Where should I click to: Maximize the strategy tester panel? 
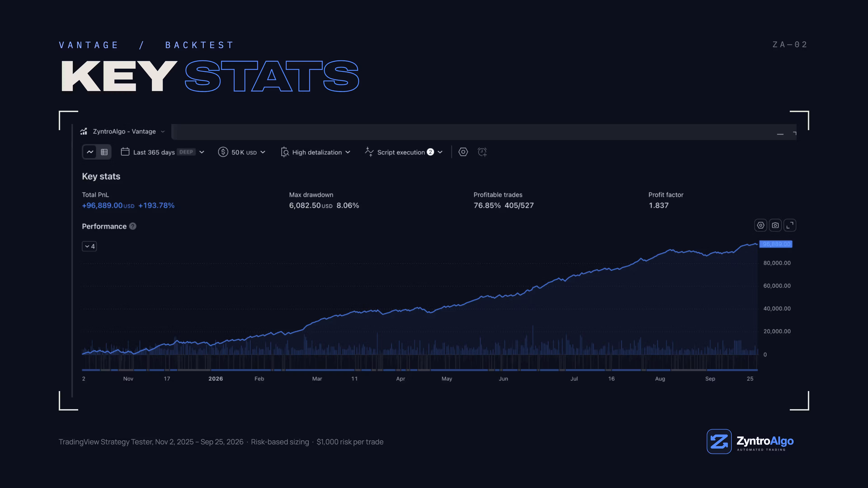pos(795,133)
